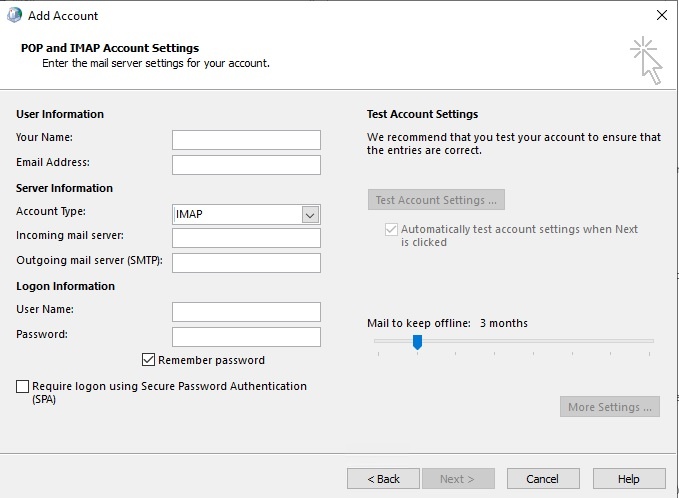
Task: Open the Account Type dropdown showing IMAP
Action: tap(246, 214)
